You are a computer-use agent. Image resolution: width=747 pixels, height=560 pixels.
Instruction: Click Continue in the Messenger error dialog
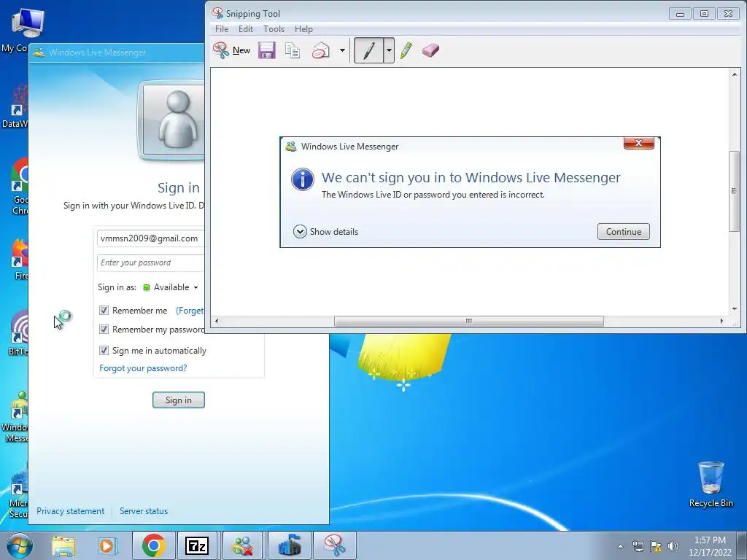(624, 232)
